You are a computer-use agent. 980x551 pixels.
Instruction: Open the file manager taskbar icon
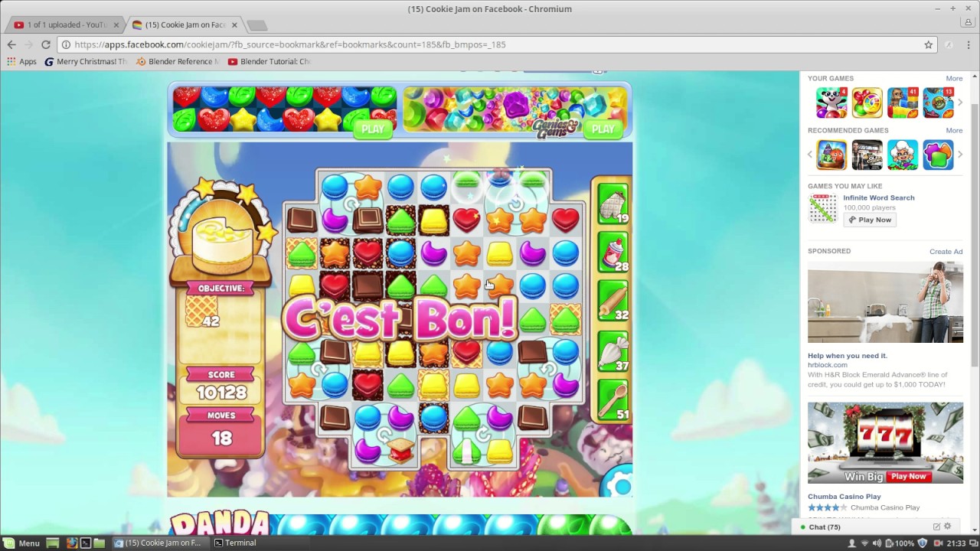coord(100,543)
